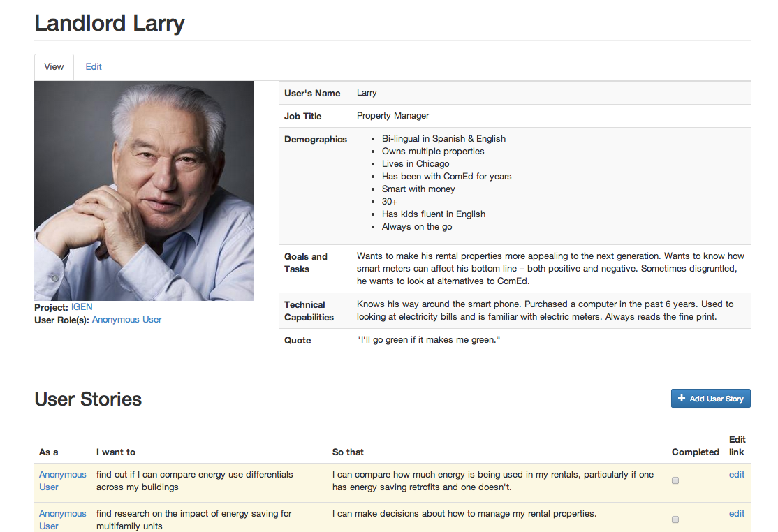Click 'I can compare how much energy' text
Image resolution: width=778 pixels, height=532 pixels.
click(493, 481)
